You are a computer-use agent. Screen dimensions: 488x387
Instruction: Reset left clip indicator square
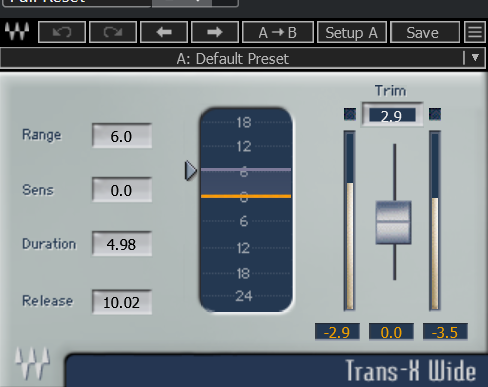350,114
